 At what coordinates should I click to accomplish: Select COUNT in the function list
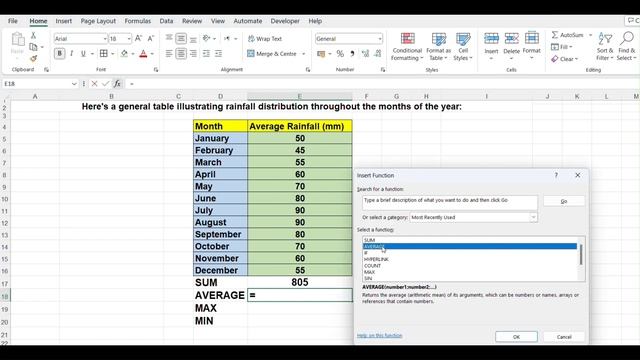click(372, 266)
